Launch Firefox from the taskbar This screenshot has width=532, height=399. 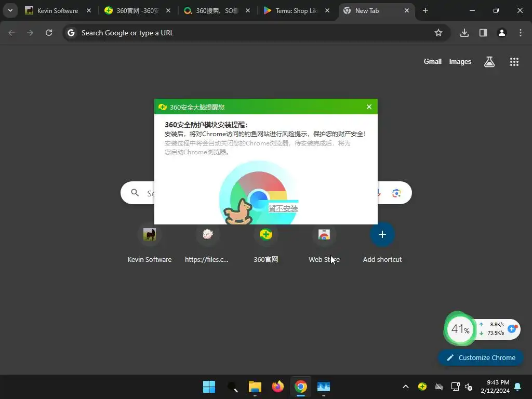pyautogui.click(x=278, y=387)
